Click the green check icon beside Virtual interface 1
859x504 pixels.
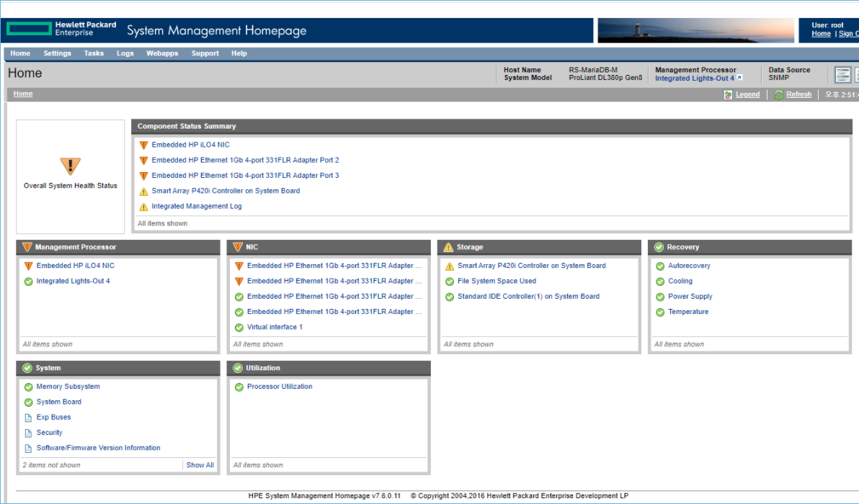239,328
